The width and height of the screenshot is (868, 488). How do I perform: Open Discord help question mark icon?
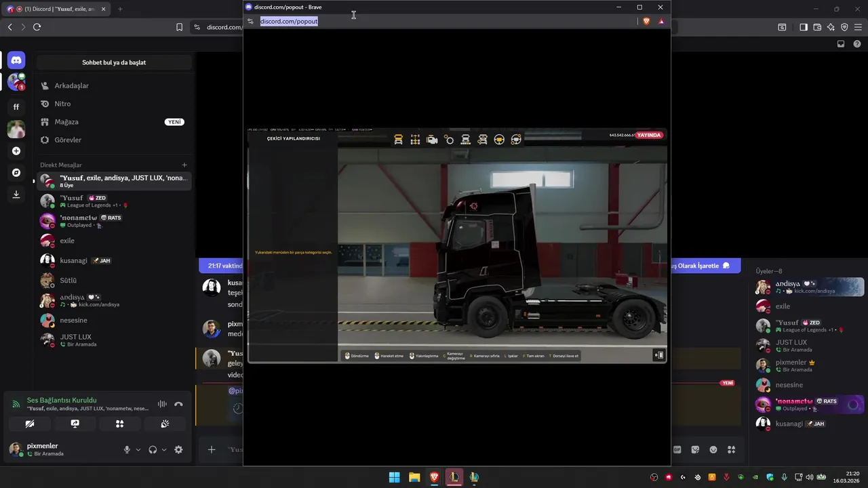(857, 44)
